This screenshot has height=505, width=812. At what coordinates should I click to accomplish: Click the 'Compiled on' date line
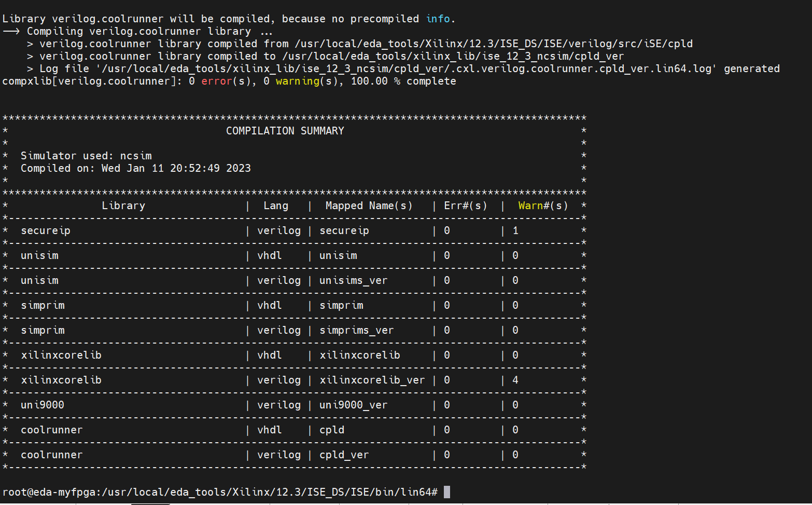click(x=135, y=168)
